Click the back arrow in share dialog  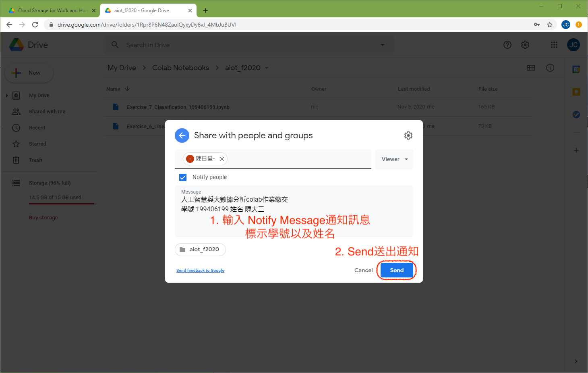tap(182, 135)
